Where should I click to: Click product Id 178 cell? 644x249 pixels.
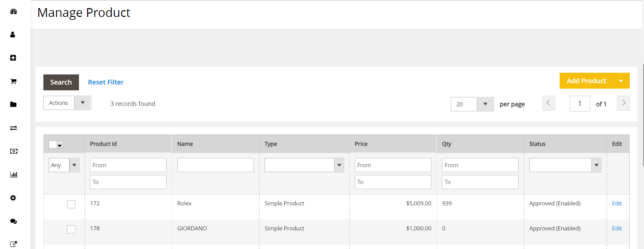pos(95,228)
